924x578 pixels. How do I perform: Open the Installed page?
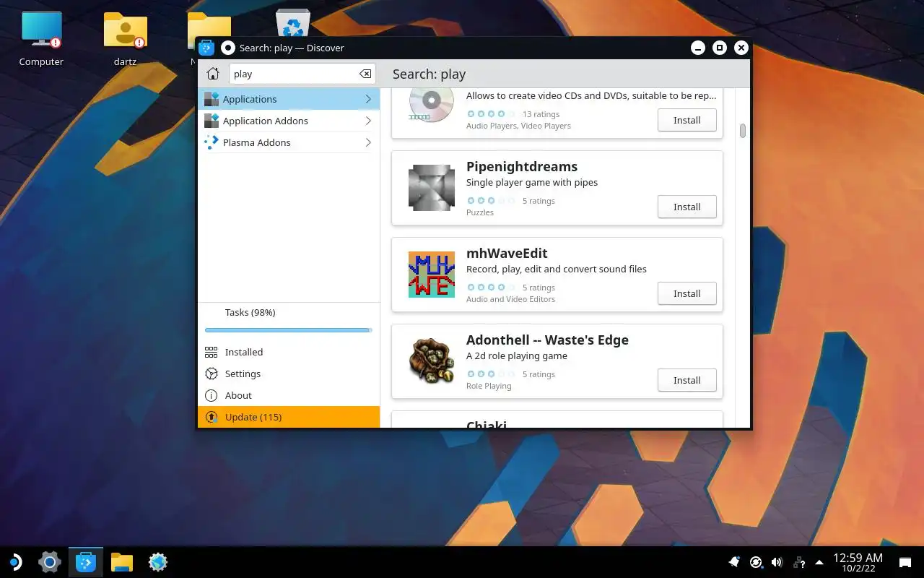[x=289, y=352]
